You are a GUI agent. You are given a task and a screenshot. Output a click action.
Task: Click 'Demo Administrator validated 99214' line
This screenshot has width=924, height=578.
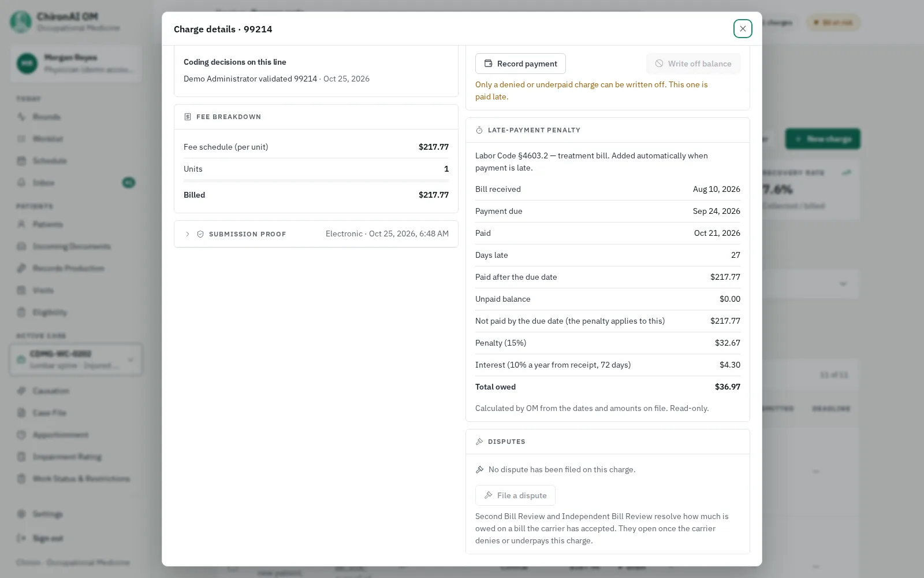click(277, 79)
